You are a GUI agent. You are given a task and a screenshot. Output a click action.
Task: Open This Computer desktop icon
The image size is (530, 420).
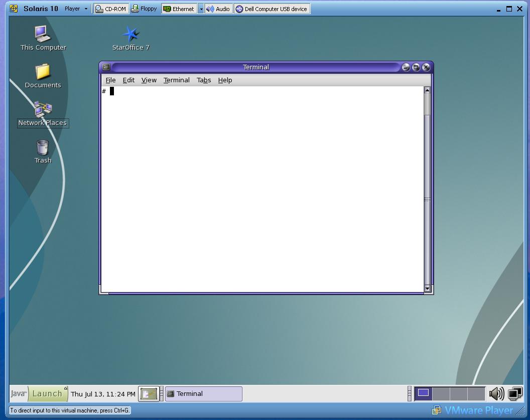[x=43, y=38]
